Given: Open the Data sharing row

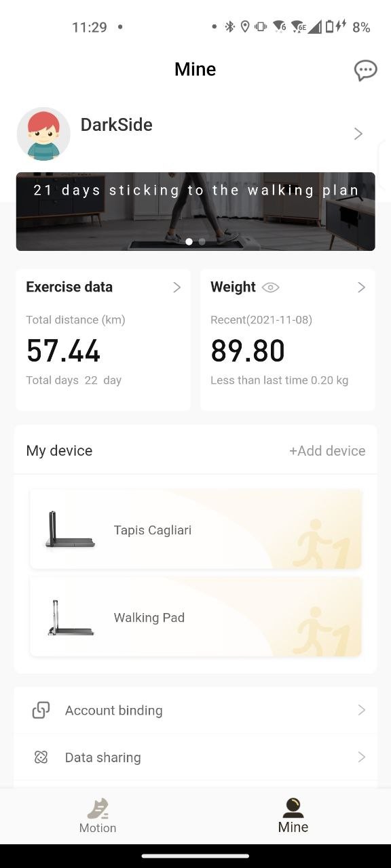Looking at the screenshot, I should 195,757.
